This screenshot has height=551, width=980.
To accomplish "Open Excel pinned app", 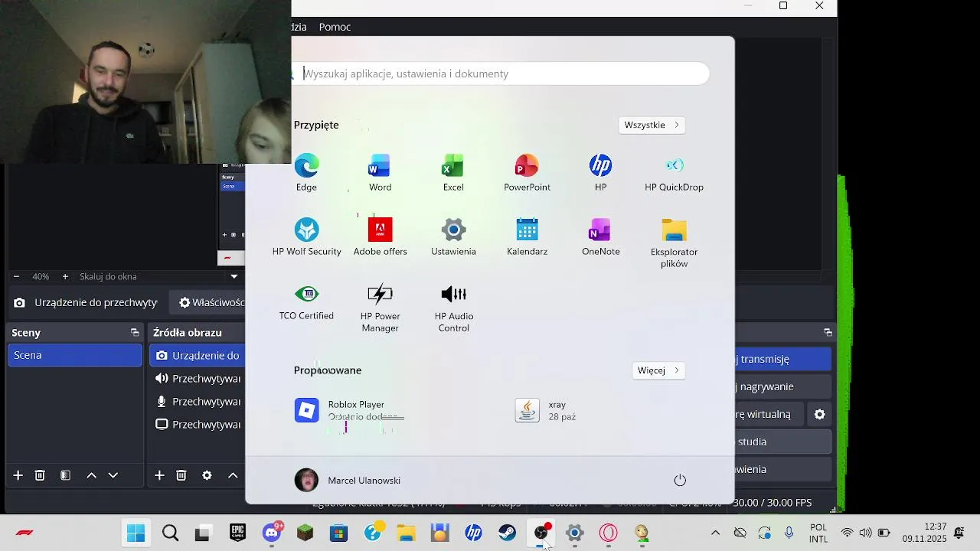I will (453, 173).
